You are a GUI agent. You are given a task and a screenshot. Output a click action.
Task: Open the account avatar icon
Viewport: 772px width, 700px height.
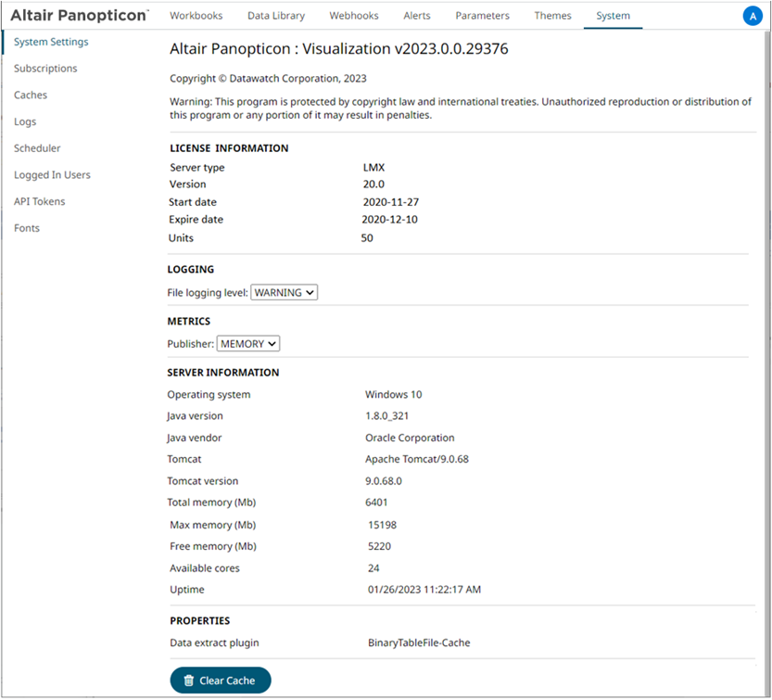(x=753, y=16)
